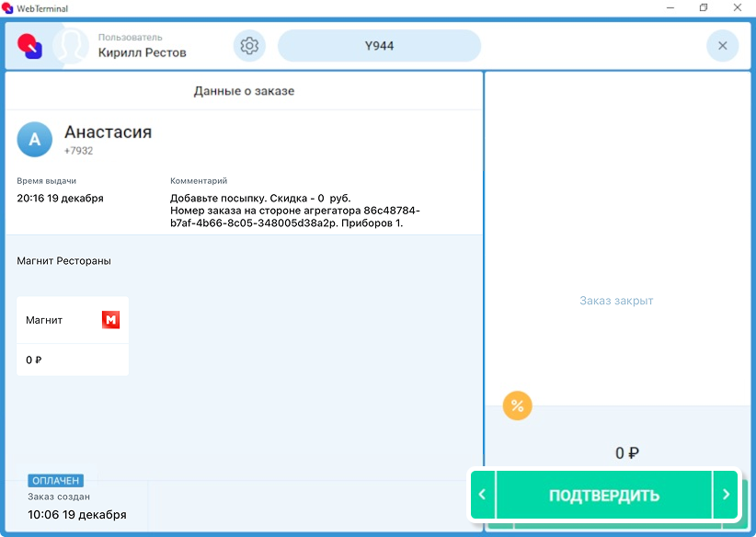Select the Магнит item card

coord(73,336)
